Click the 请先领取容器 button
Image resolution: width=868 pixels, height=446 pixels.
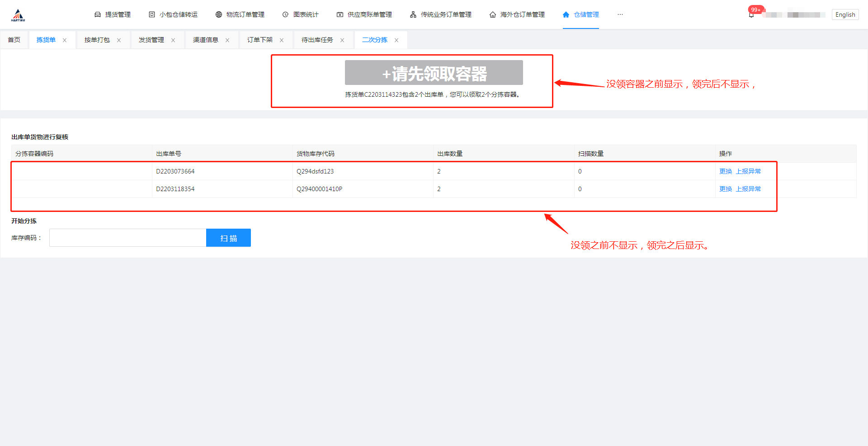click(x=434, y=73)
